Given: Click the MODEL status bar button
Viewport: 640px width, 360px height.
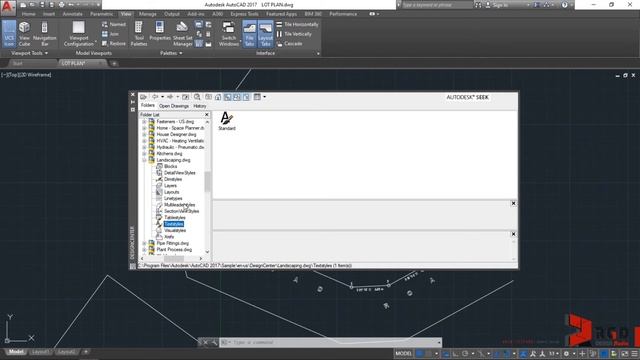Looking at the screenshot, I should point(403,353).
